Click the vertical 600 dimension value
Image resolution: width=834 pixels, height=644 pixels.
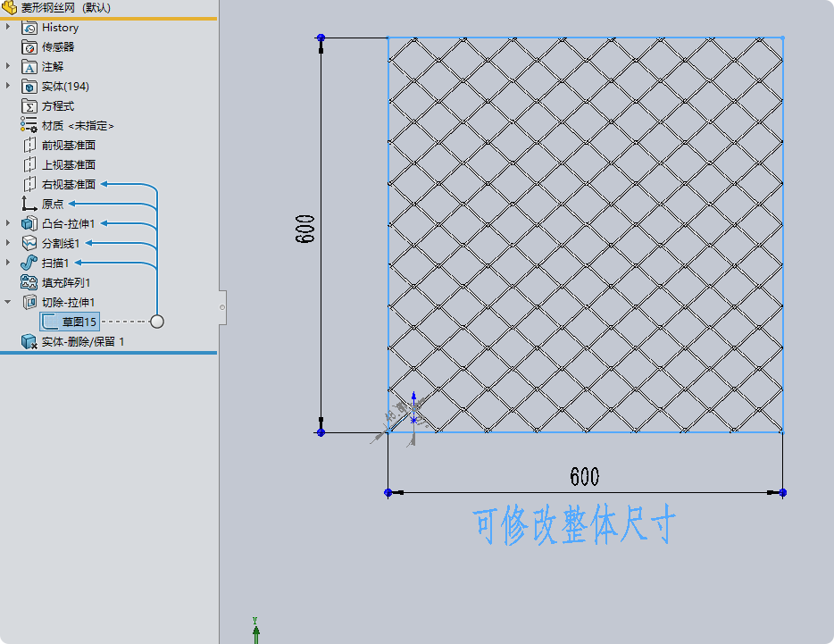(x=305, y=229)
